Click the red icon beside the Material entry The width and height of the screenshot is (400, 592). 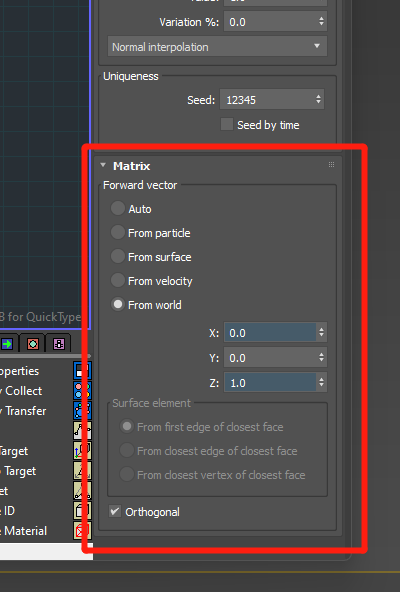tap(82, 531)
